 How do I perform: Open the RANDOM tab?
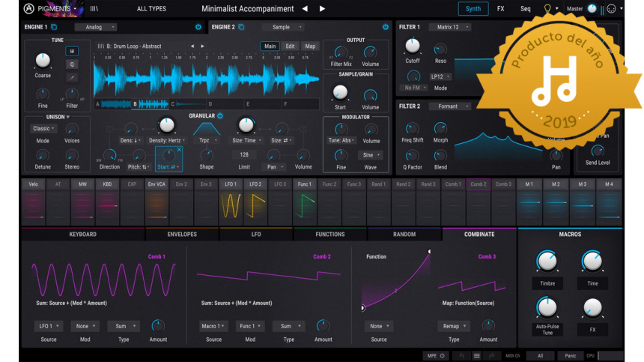(x=404, y=234)
